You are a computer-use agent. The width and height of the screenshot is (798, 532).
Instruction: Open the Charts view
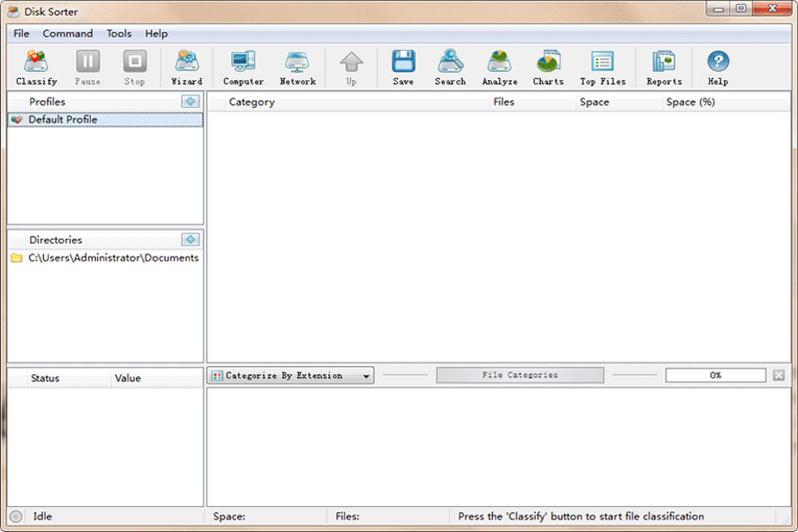[x=548, y=66]
